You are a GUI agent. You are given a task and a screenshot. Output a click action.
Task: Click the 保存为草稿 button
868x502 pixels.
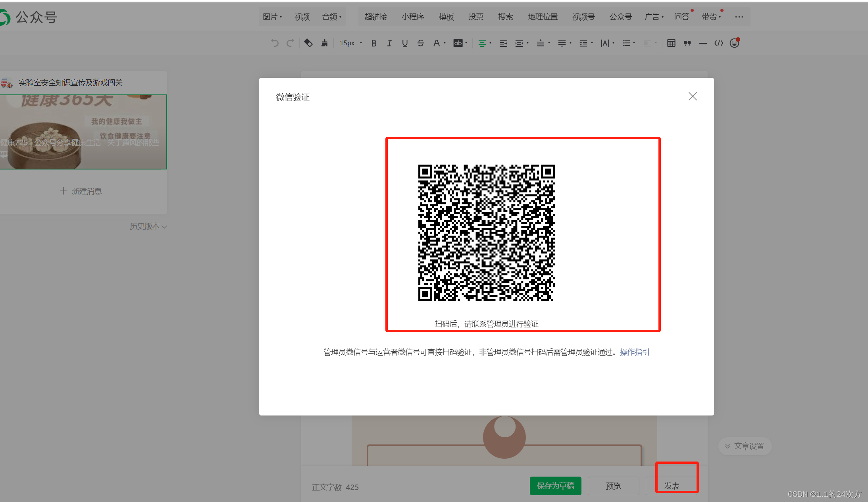555,486
